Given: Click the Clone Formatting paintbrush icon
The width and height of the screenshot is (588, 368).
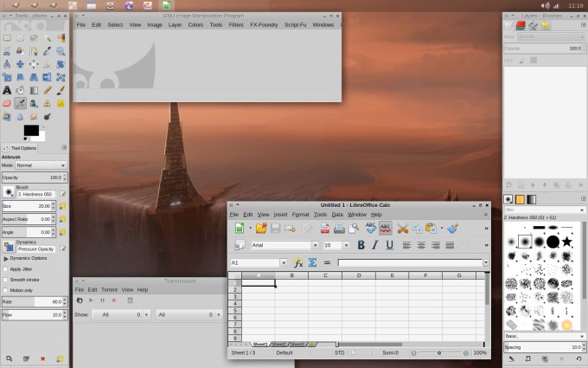Looking at the screenshot, I should tap(452, 228).
